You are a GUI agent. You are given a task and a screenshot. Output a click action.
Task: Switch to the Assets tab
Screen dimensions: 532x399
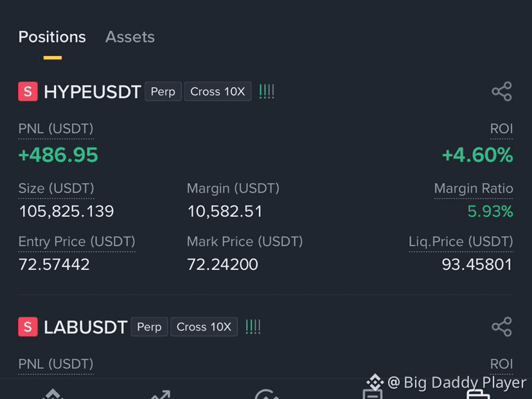(x=130, y=37)
